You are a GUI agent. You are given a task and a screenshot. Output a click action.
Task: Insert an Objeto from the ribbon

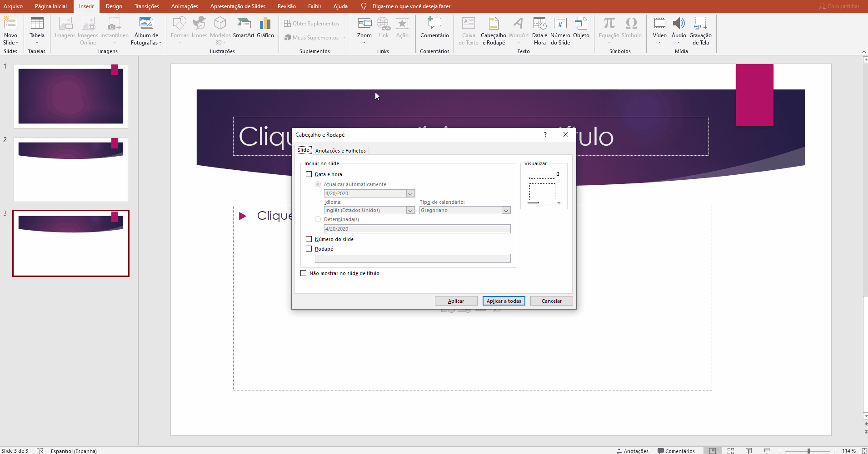pyautogui.click(x=581, y=27)
